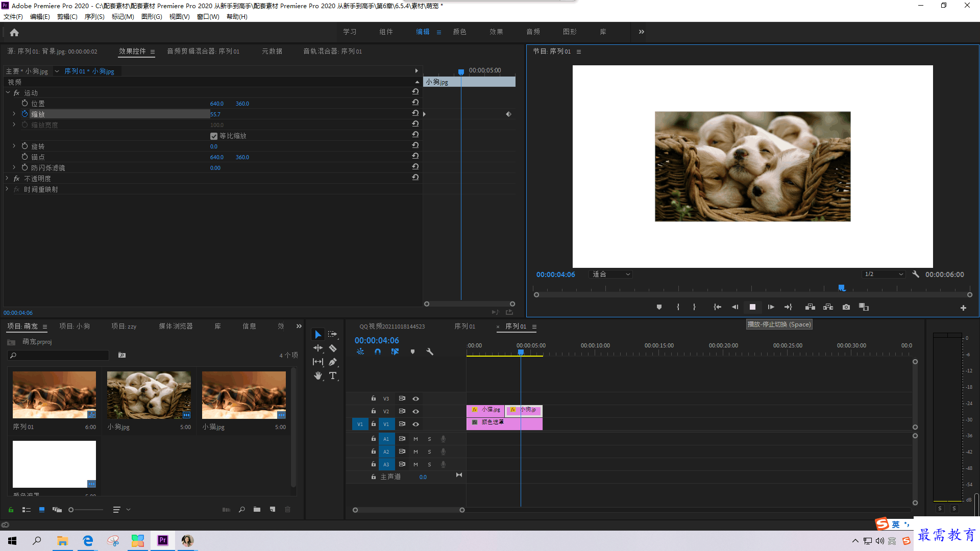
Task: Toggle timeline Snap magnet icon
Action: [378, 352]
